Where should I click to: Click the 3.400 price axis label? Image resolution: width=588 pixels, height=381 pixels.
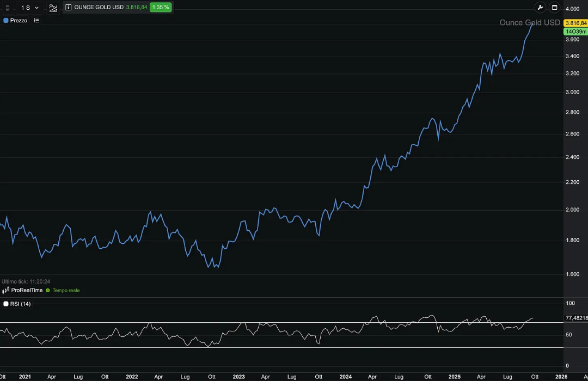[x=573, y=56]
